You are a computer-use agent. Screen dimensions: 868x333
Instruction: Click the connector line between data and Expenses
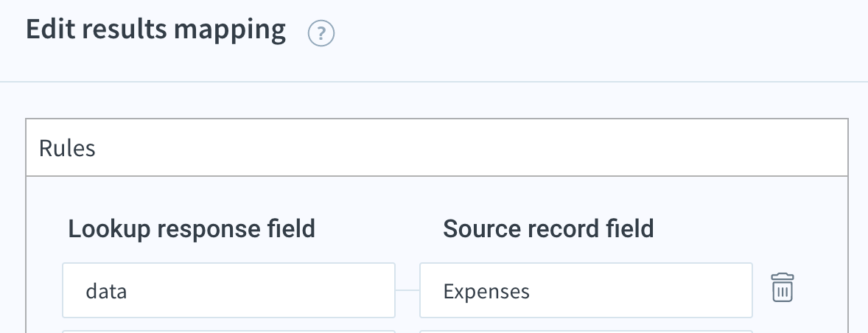(407, 290)
